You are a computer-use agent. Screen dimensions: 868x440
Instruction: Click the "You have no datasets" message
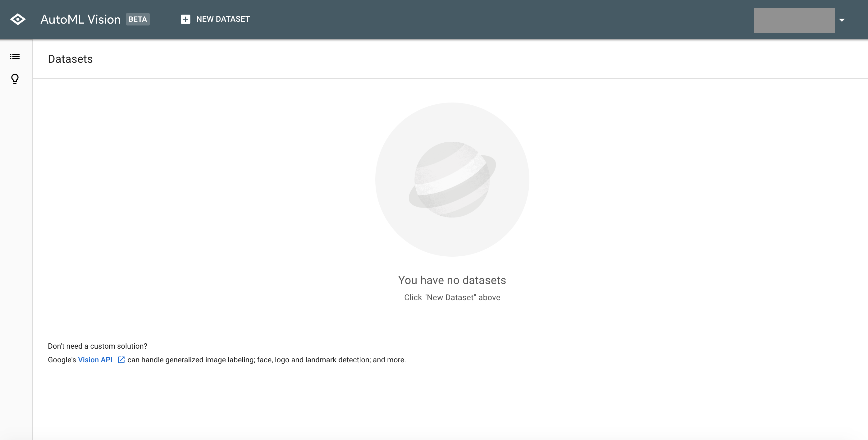452,280
